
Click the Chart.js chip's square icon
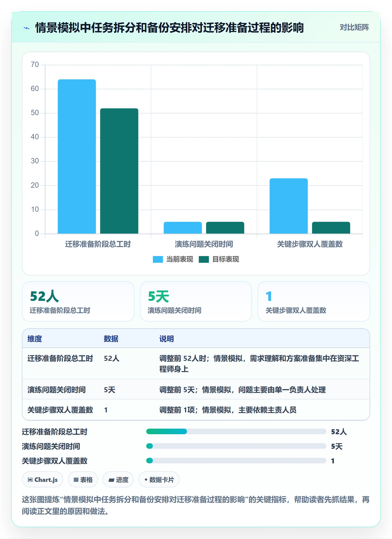point(30,480)
